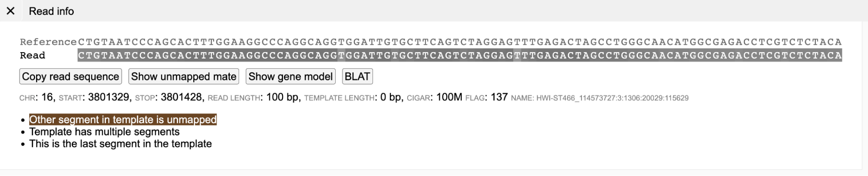Open Show gene model
The width and height of the screenshot is (868, 176).
point(290,76)
